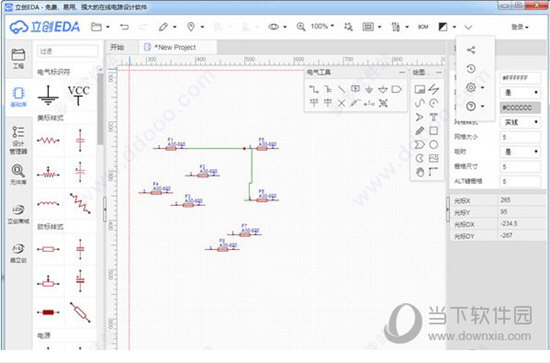The width and height of the screenshot is (550, 363).
Task: Select the text tool in drawing panel
Action: point(434,117)
